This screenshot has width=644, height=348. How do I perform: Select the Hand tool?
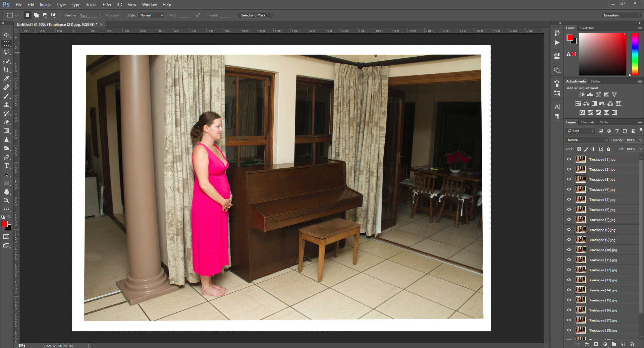click(6, 192)
